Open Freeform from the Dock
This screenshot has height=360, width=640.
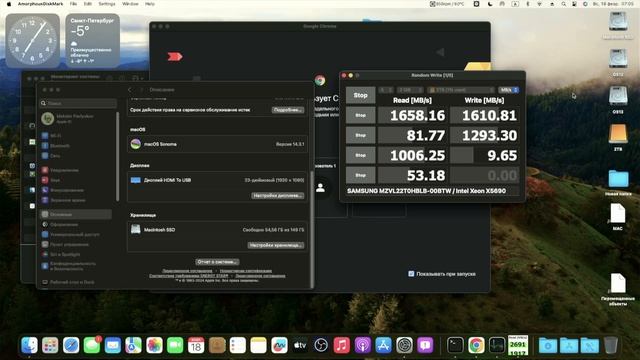pos(279,345)
